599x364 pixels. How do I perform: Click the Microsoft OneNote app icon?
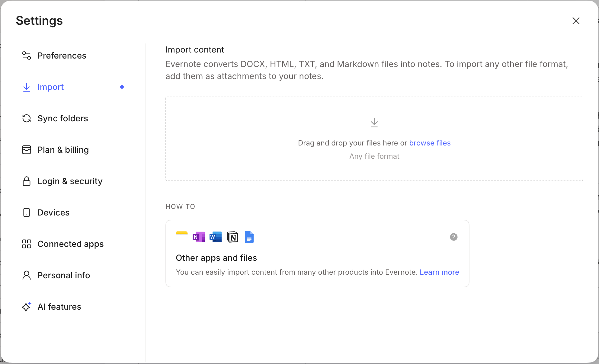click(x=198, y=237)
